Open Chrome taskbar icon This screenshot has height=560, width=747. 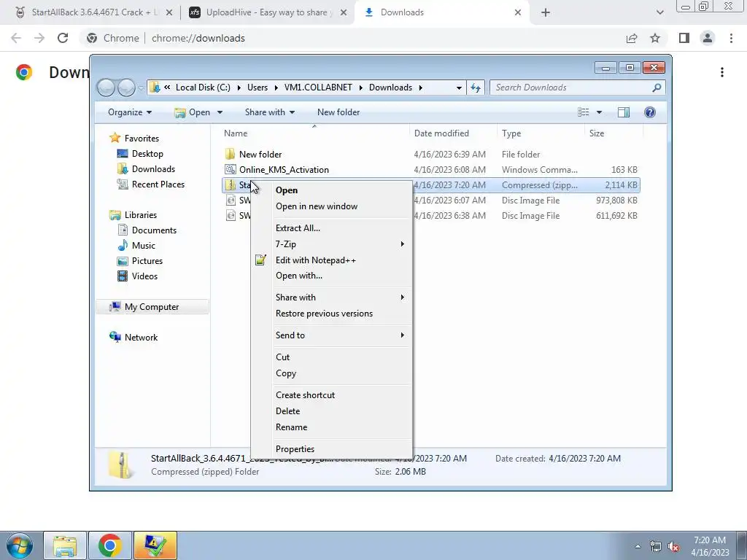[x=110, y=545]
